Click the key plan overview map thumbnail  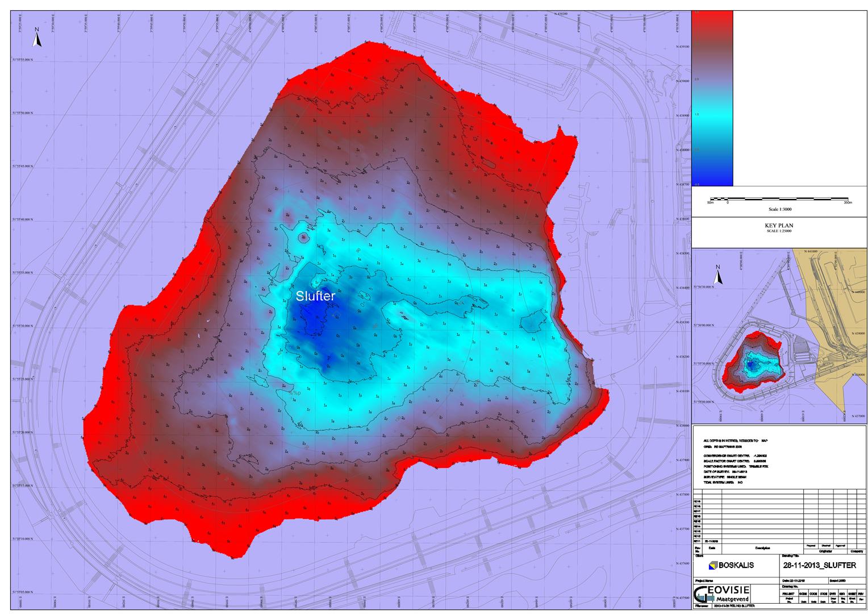tap(779, 335)
